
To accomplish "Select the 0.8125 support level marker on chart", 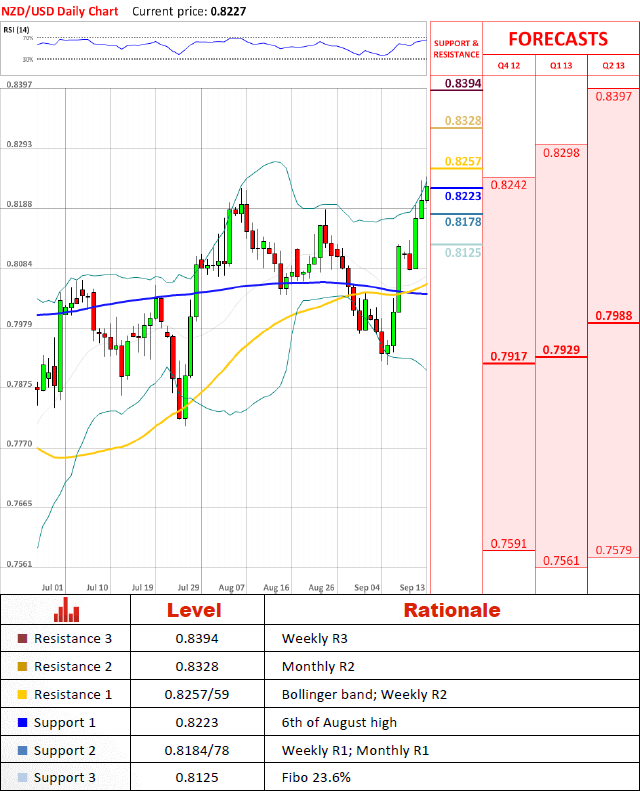I will point(463,253).
